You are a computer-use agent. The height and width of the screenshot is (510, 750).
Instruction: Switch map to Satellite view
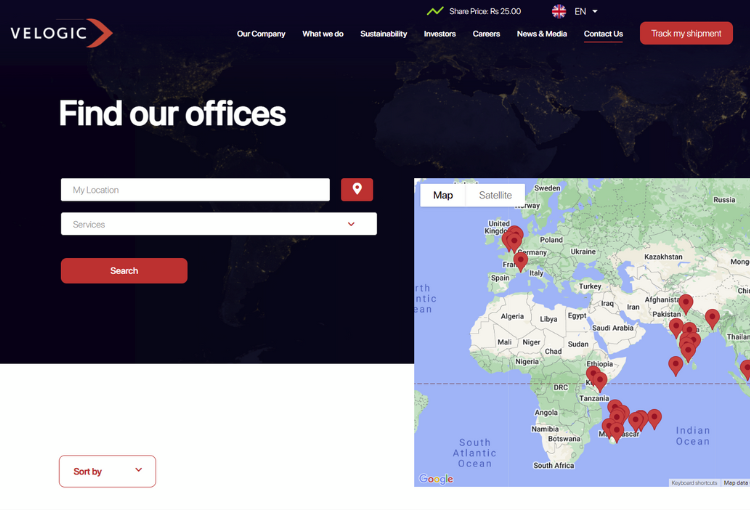pos(495,195)
